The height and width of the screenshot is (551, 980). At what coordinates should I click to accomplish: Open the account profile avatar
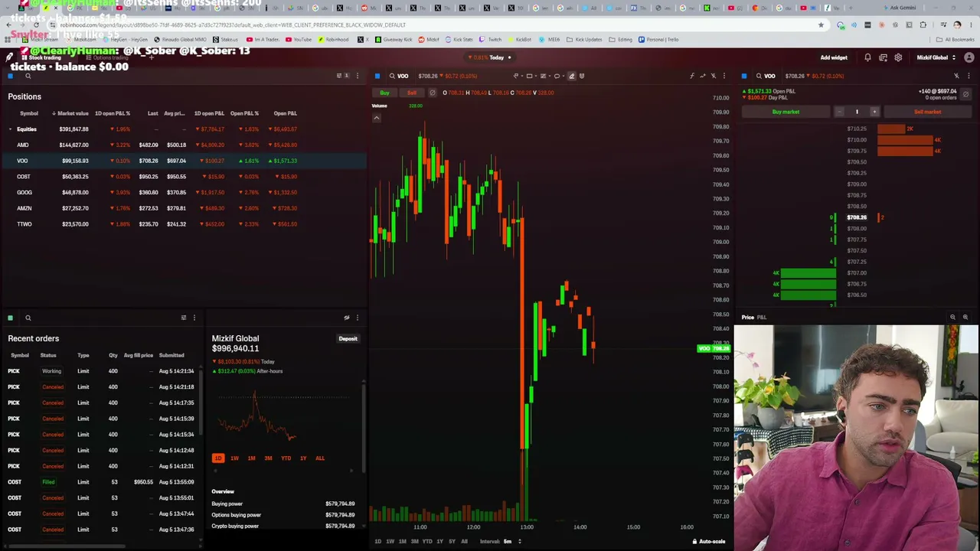pos(969,57)
